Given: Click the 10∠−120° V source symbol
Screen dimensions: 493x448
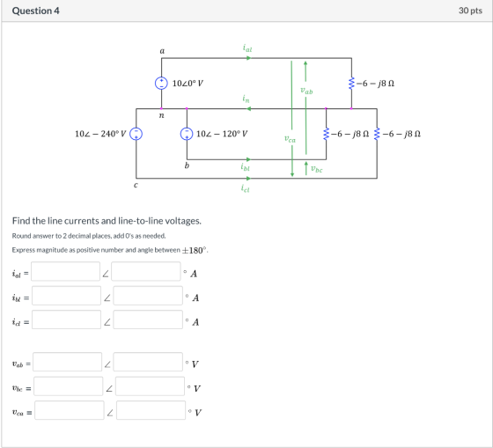Looking at the screenshot, I should (x=187, y=134).
